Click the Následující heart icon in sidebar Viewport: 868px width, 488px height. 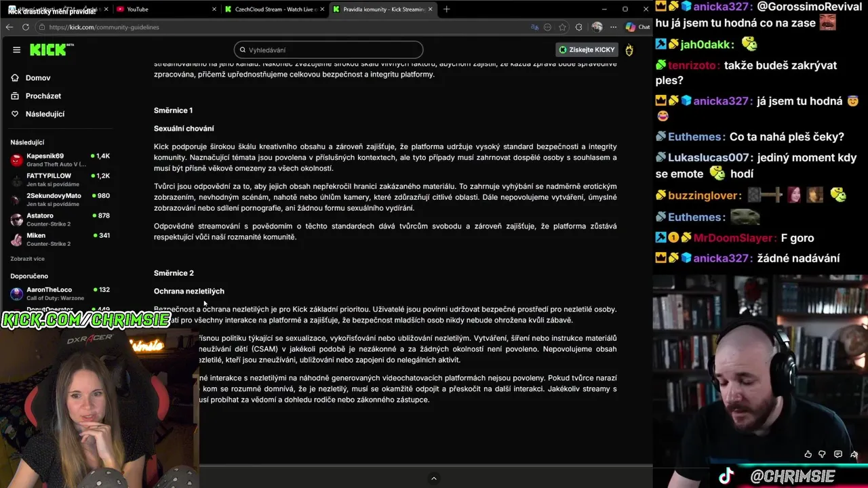[15, 114]
